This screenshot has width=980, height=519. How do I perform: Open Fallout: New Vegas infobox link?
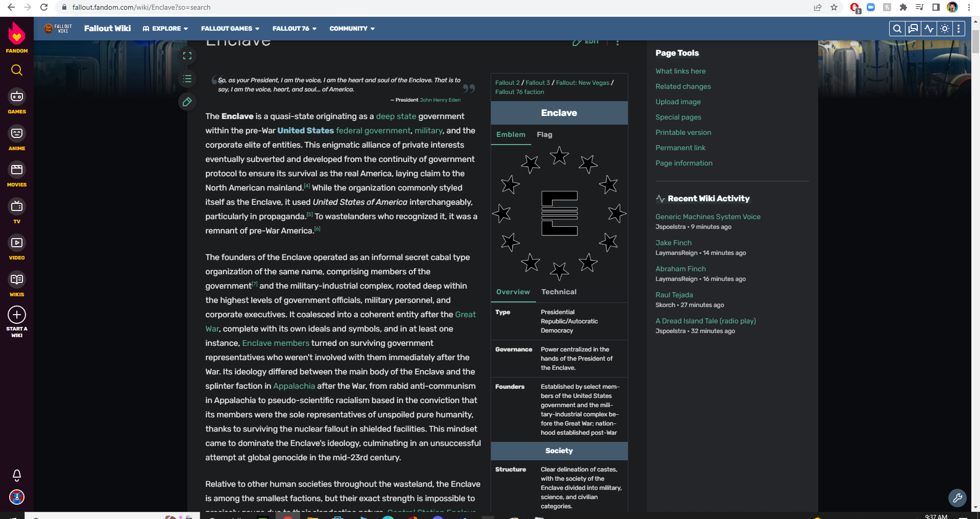tap(582, 83)
